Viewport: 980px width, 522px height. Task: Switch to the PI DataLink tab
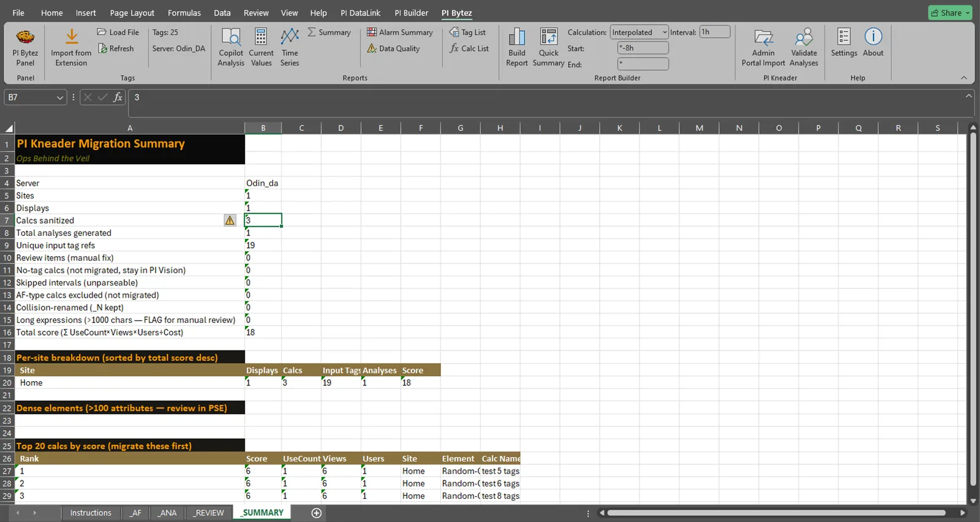[x=360, y=13]
